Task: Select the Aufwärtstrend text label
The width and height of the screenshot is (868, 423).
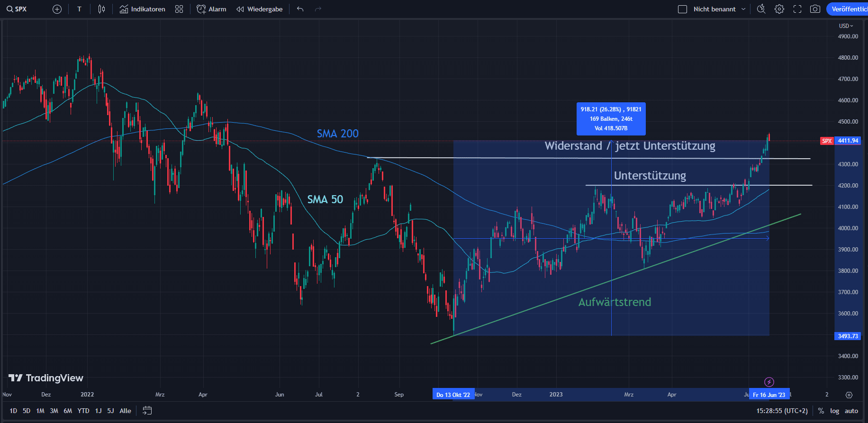Action: pos(615,302)
